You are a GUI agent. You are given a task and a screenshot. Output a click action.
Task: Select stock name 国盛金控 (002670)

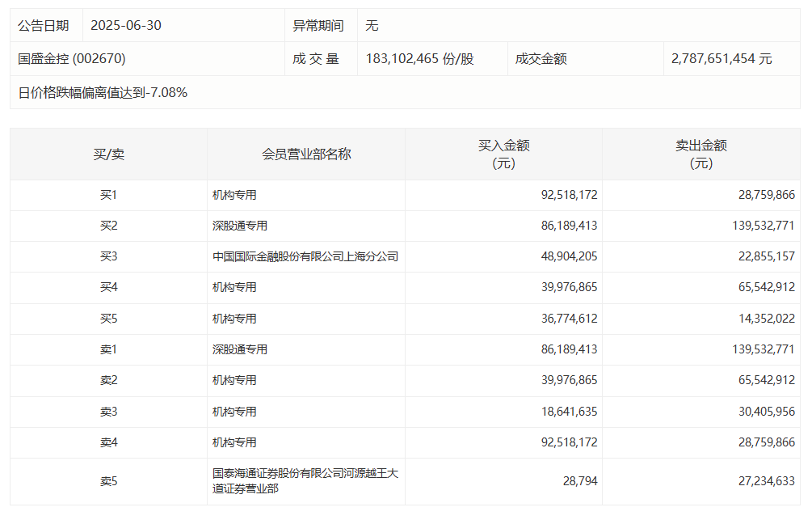point(71,58)
